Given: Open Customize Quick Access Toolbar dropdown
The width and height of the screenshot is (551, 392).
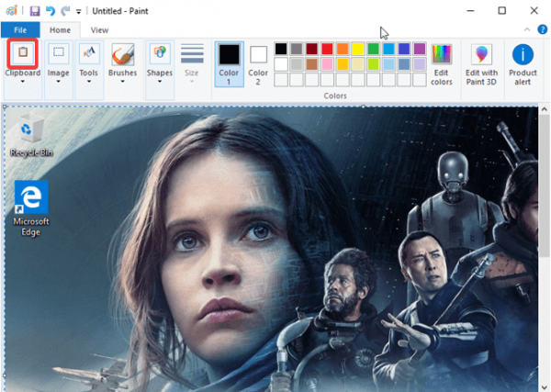Looking at the screenshot, I should click(x=78, y=12).
